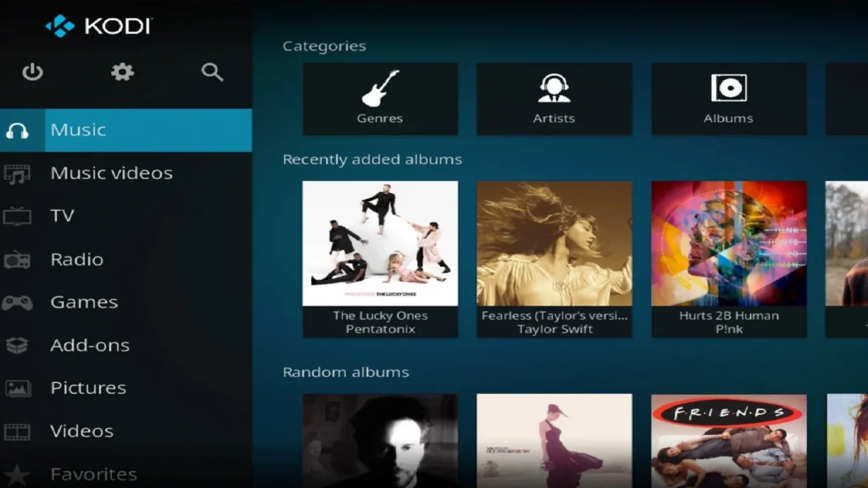Click the headphones icon beside Music
Image resolution: width=868 pixels, height=488 pixels.
18,131
